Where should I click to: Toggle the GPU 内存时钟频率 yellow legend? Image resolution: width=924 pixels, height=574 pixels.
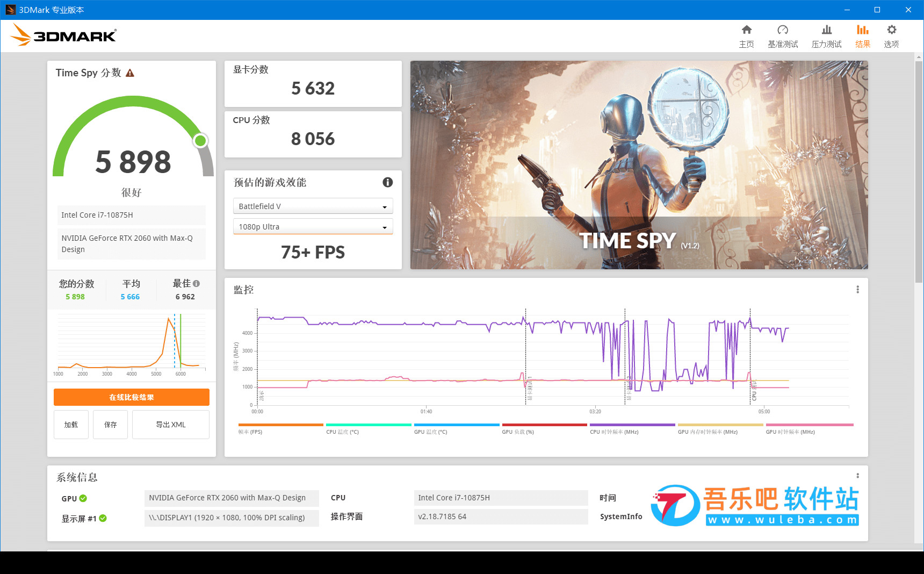point(720,429)
